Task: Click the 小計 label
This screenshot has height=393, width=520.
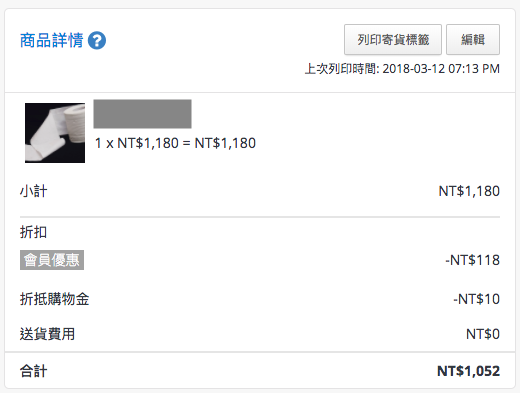Action: click(x=33, y=191)
